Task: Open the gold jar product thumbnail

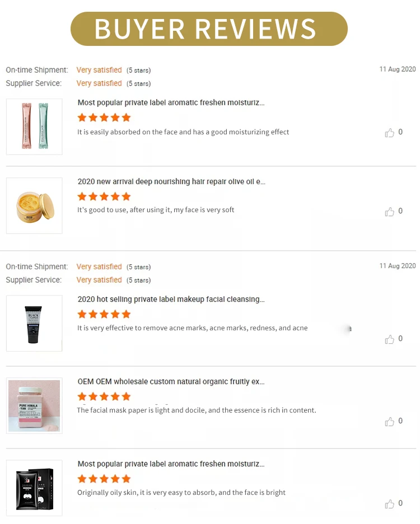Action: click(34, 205)
